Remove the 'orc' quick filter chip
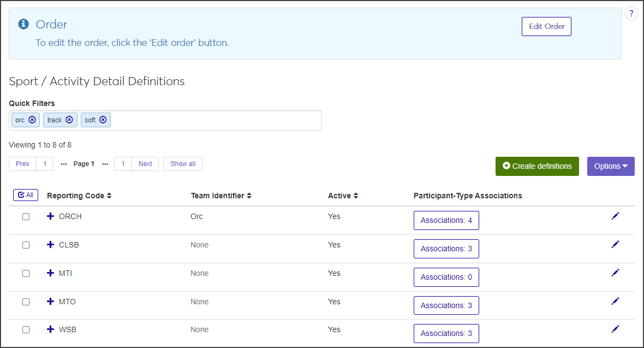644x348 pixels. tap(32, 120)
